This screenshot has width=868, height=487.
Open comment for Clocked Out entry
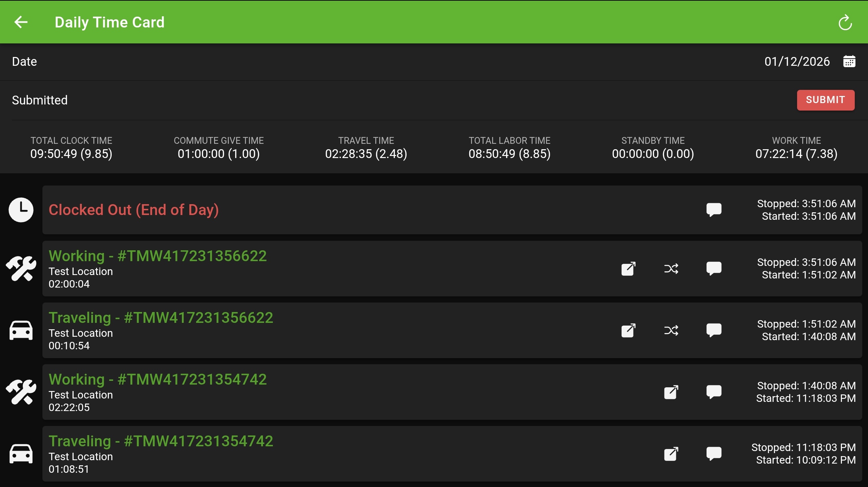714,210
